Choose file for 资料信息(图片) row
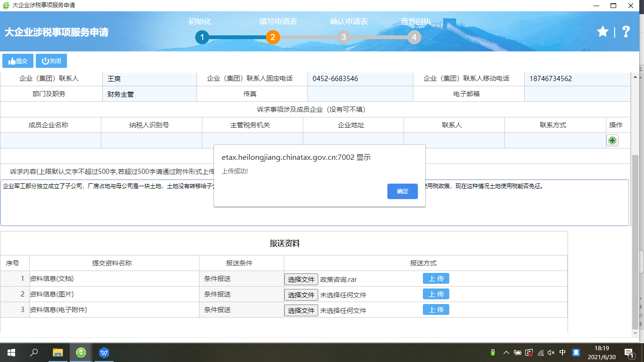Viewport: 644px width, 362px height. [x=301, y=295]
